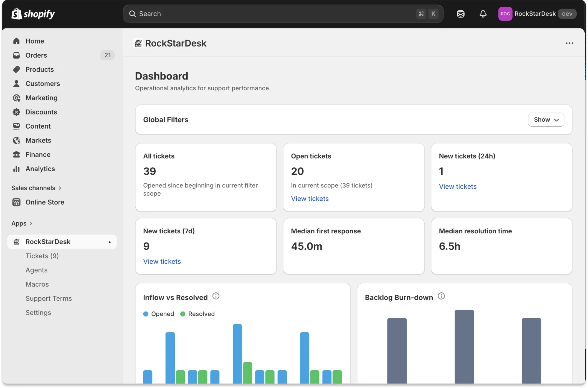Click the Products tag icon

[16, 69]
